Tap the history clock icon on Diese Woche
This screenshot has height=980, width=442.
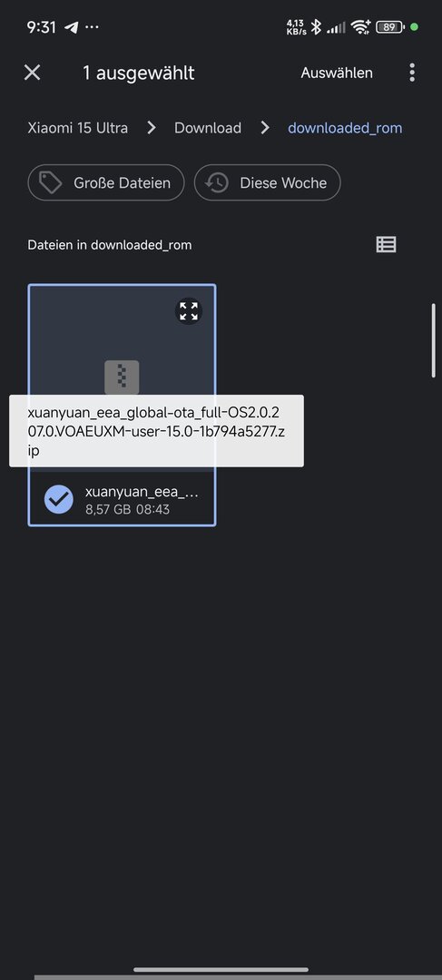216,182
